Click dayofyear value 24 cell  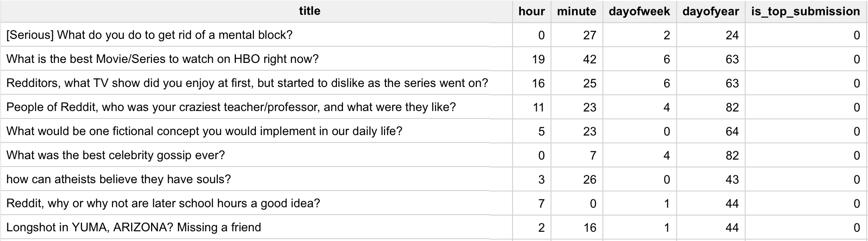pos(732,35)
